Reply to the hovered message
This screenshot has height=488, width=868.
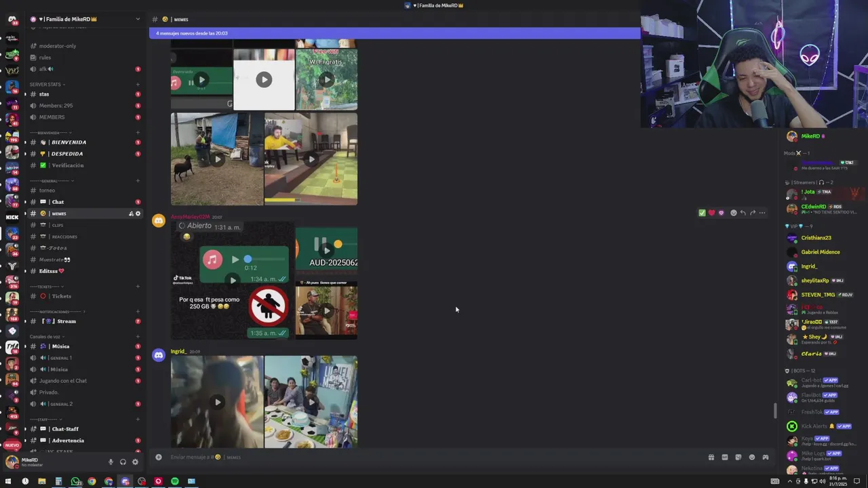743,213
